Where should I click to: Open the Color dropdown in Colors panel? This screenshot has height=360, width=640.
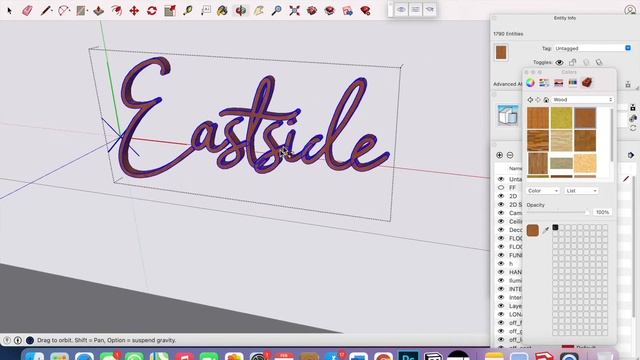click(543, 191)
